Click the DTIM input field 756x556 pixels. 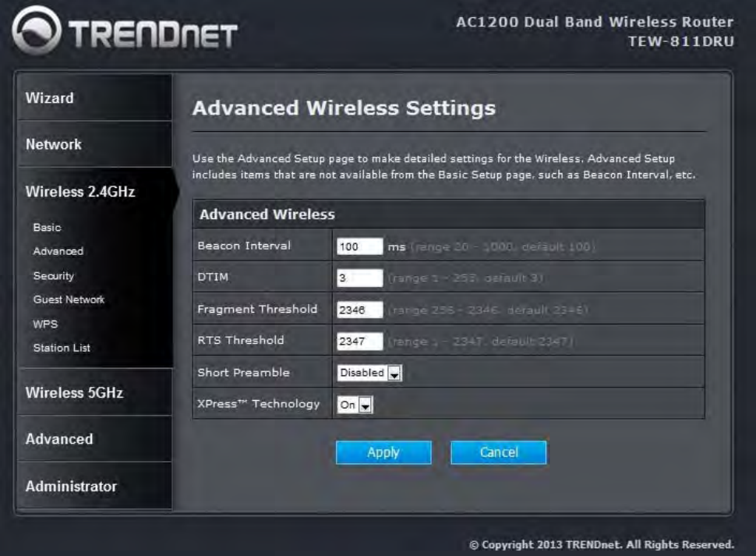click(359, 278)
